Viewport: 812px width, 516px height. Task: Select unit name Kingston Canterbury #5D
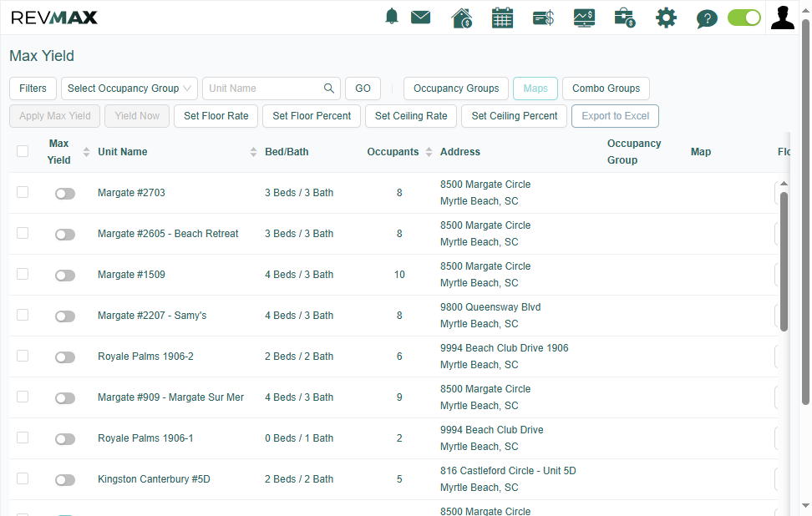pos(154,478)
